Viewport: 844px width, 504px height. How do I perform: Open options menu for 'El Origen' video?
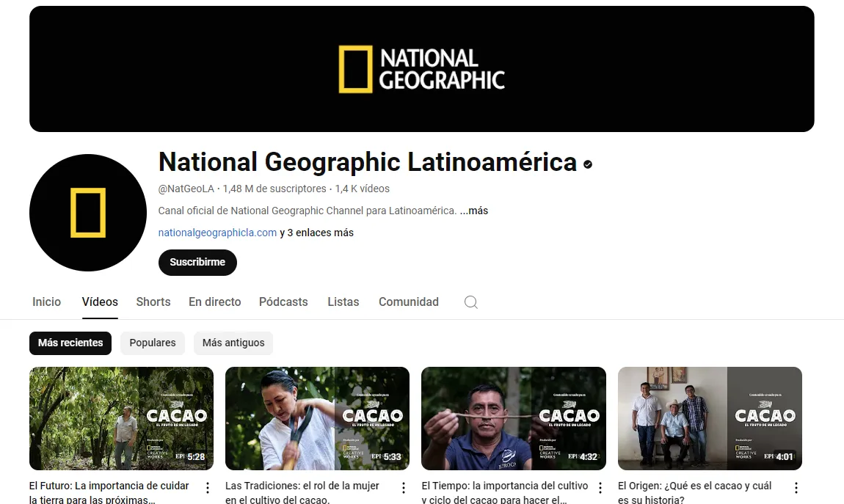coord(796,487)
